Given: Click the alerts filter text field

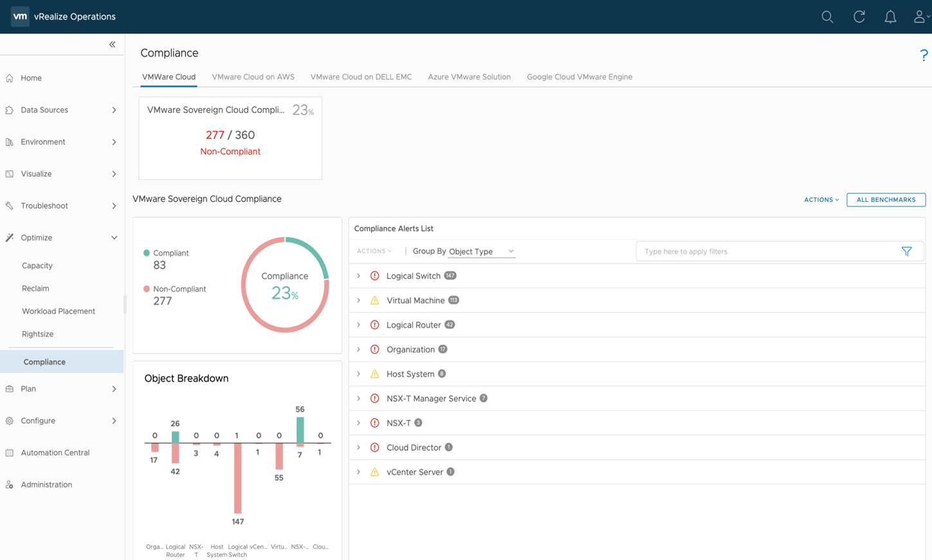Looking at the screenshot, I should pyautogui.click(x=765, y=251).
